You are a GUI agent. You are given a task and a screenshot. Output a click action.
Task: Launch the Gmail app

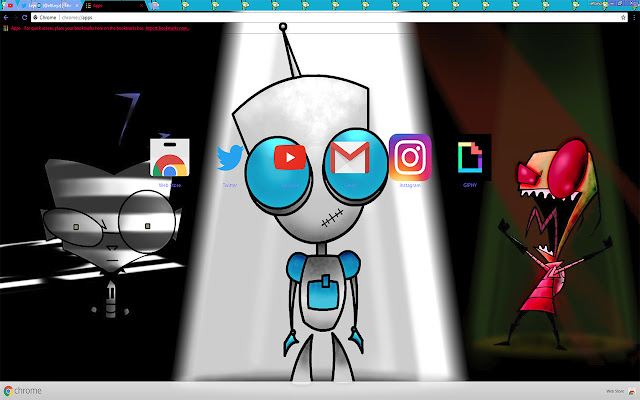click(x=350, y=158)
